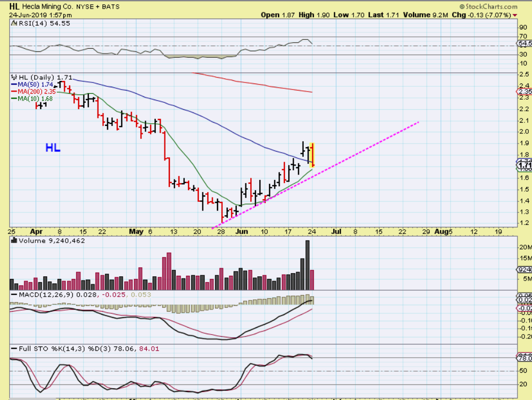This screenshot has height=400, width=532.
Task: Click the '1.71' last-price tag on the right axis
Action: pos(524,165)
